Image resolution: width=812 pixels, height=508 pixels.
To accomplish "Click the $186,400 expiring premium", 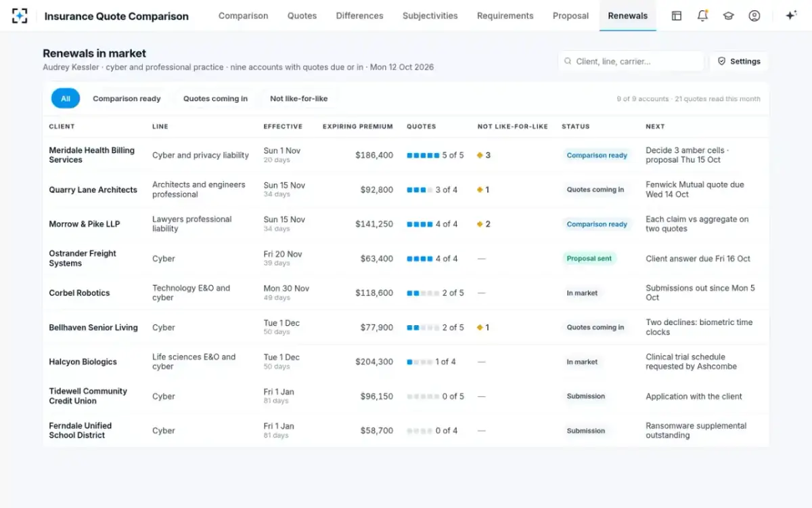I will (374, 155).
